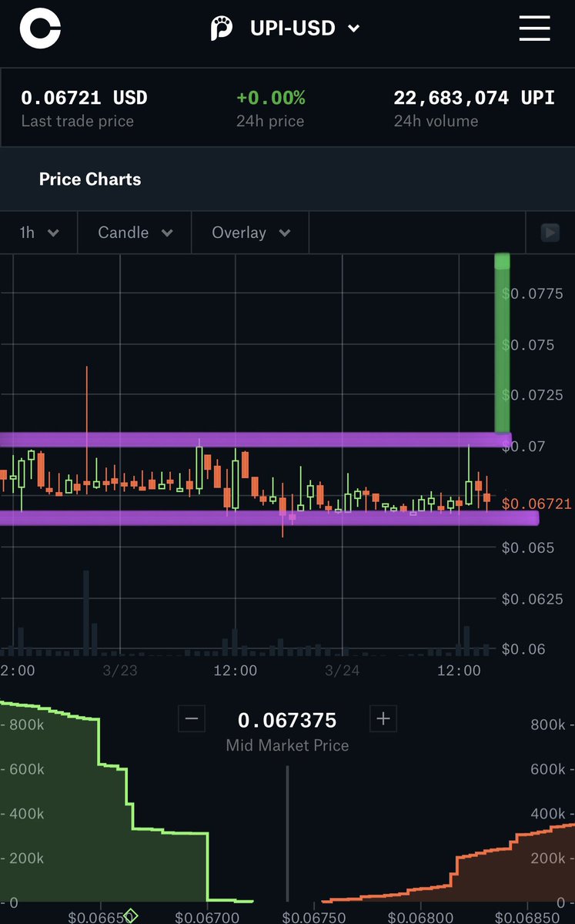The width and height of the screenshot is (575, 924).
Task: Open the Overlay dropdown
Action: click(x=250, y=233)
